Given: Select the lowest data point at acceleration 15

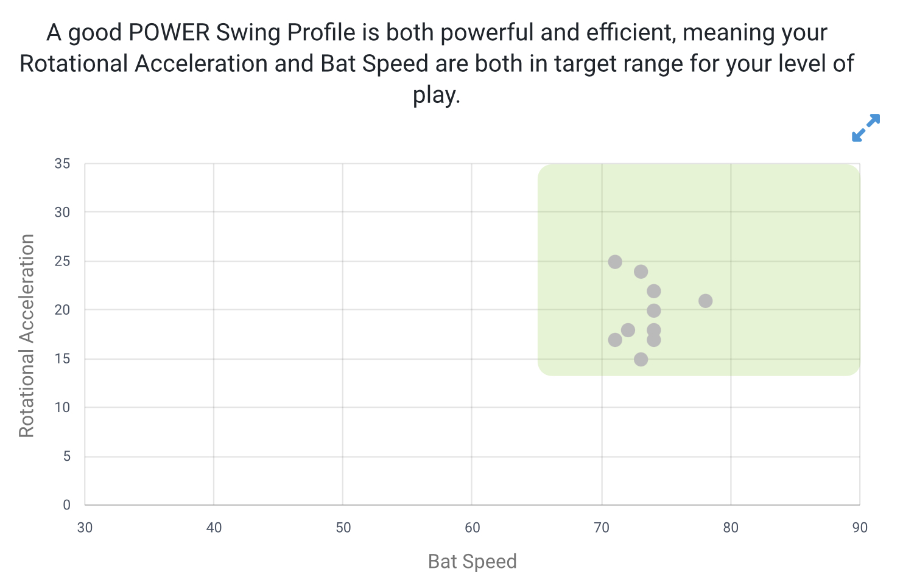Looking at the screenshot, I should (x=641, y=359).
